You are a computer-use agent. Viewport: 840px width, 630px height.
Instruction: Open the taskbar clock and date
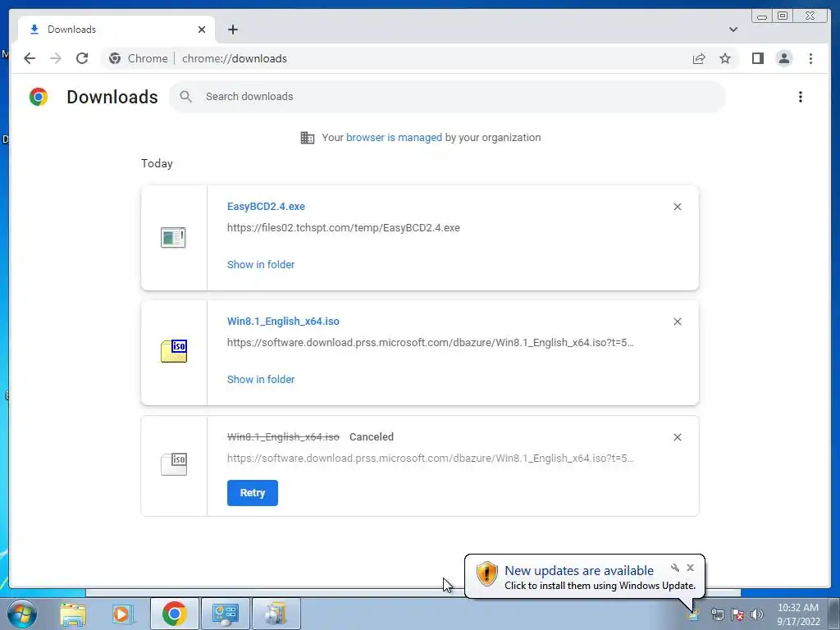(798, 614)
